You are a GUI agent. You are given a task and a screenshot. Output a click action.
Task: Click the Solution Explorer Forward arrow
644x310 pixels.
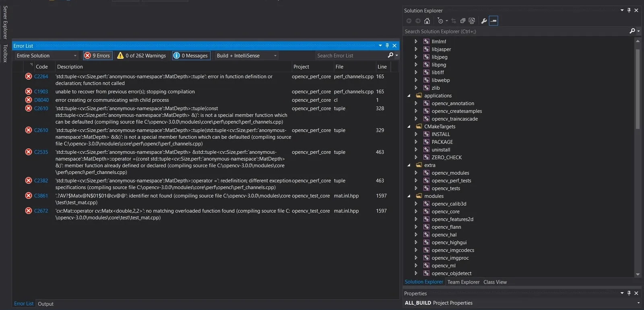pos(418,21)
